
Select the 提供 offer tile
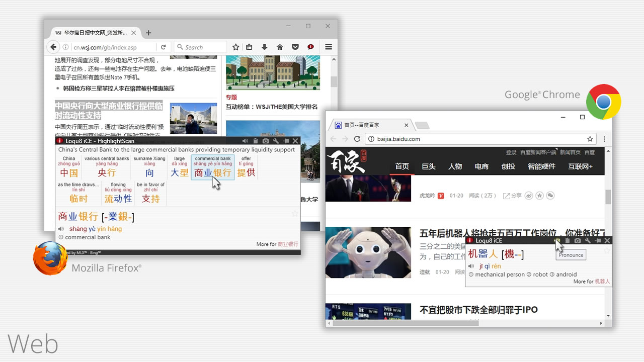click(x=246, y=168)
